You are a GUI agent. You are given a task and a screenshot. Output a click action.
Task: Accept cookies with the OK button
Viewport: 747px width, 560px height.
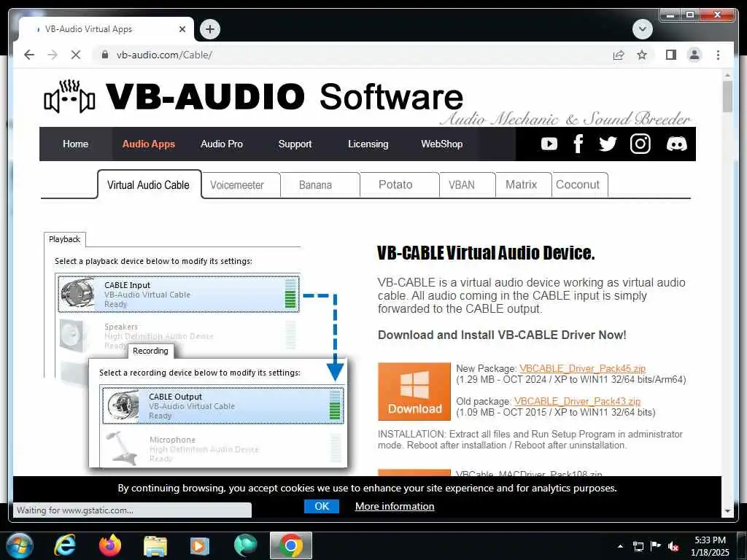coord(322,506)
